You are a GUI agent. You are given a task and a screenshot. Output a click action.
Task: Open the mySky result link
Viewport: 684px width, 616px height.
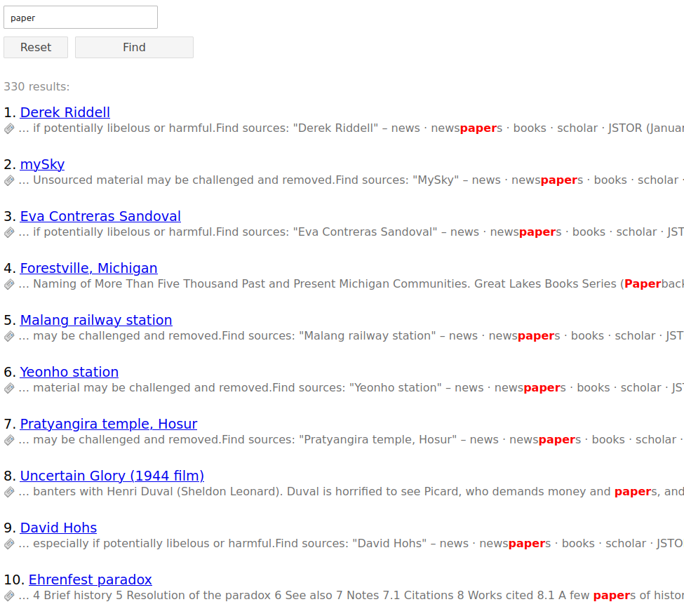tap(42, 164)
